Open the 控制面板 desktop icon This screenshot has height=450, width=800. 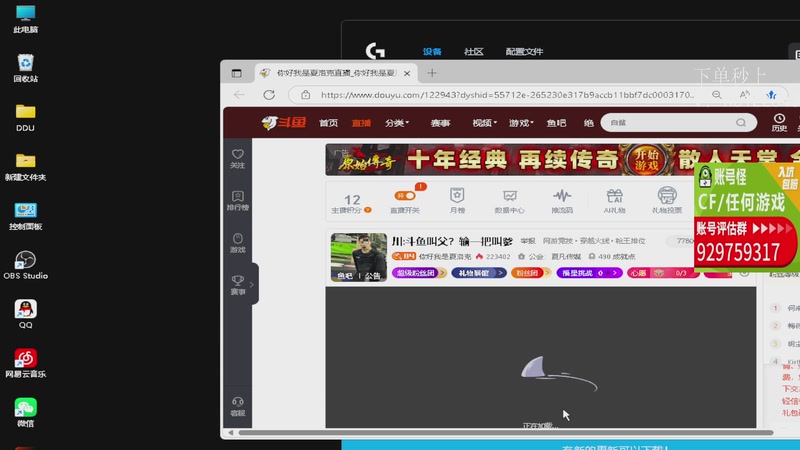click(26, 216)
